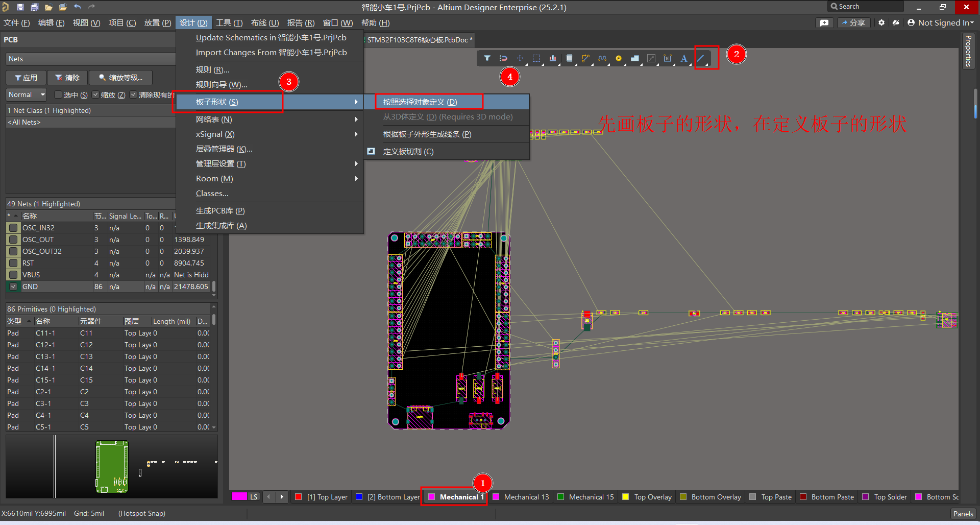Click the magenta current layer color swatch
This screenshot has height=525, width=980.
[x=239, y=496]
